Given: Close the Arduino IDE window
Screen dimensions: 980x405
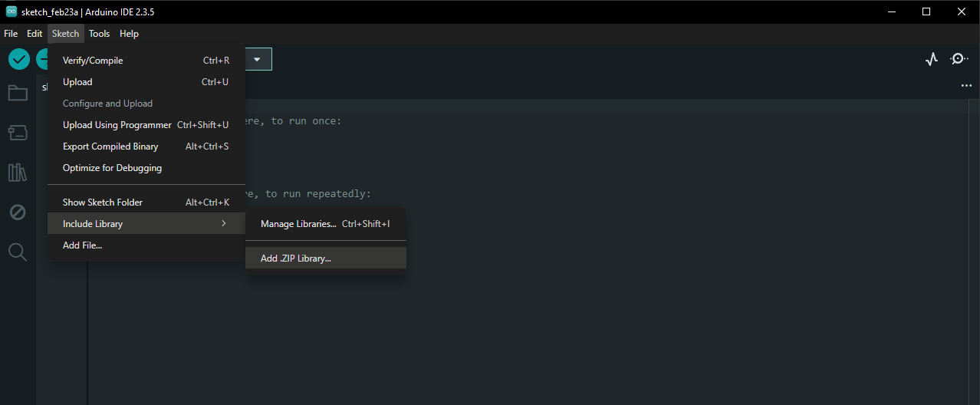Looking at the screenshot, I should 962,12.
